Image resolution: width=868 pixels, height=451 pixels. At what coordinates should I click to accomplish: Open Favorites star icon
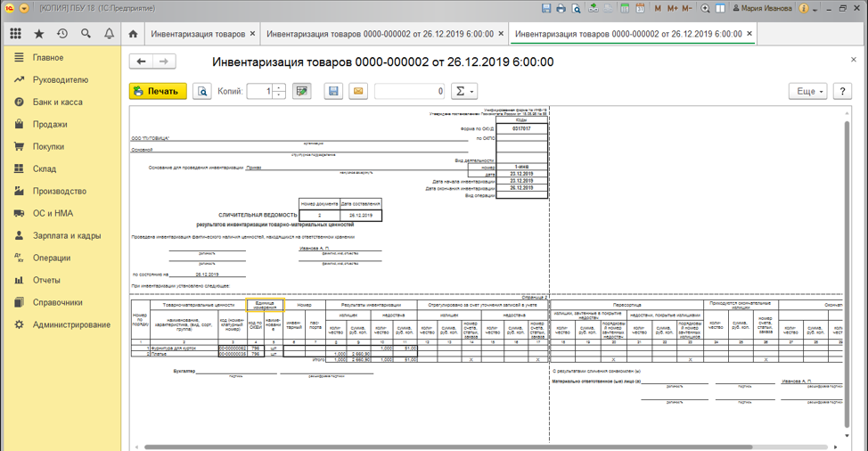click(x=38, y=34)
